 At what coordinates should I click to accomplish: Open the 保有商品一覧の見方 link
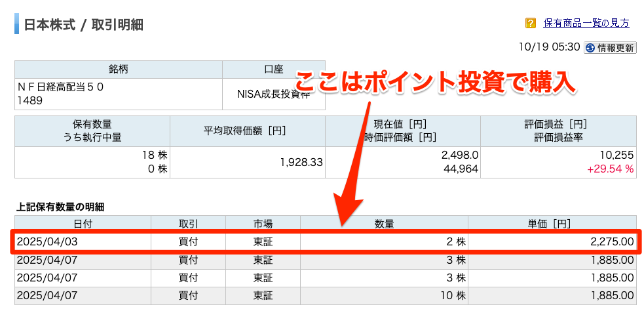pos(586,23)
